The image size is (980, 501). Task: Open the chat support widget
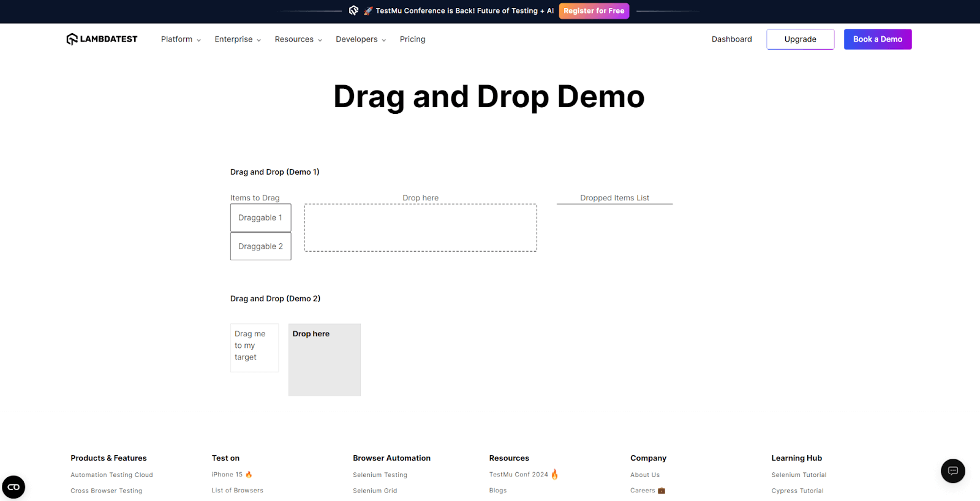952,471
